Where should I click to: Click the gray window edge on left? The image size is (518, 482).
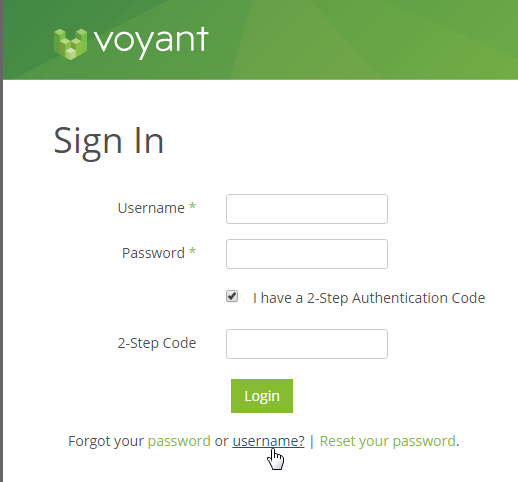1,241
